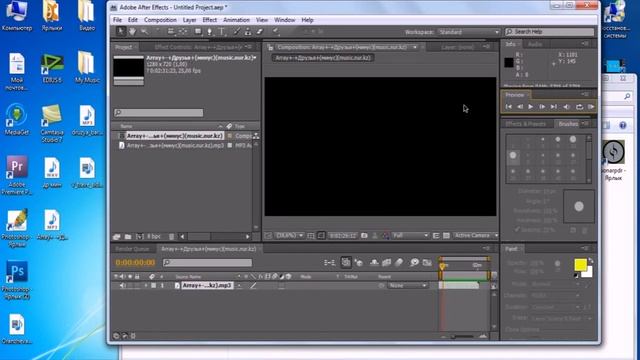
Task: Select the Unified Camera tool
Action: [171, 31]
